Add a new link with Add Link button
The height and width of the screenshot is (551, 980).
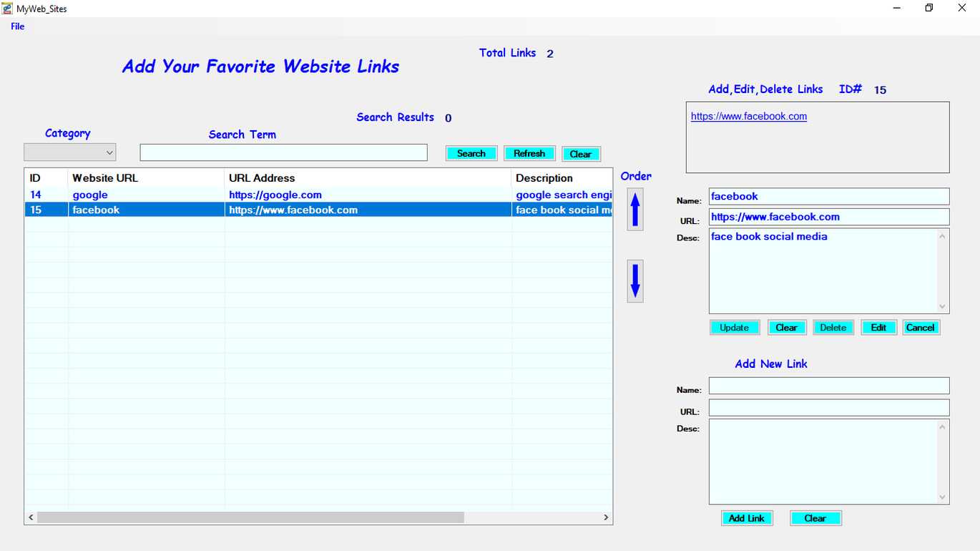[x=747, y=517]
